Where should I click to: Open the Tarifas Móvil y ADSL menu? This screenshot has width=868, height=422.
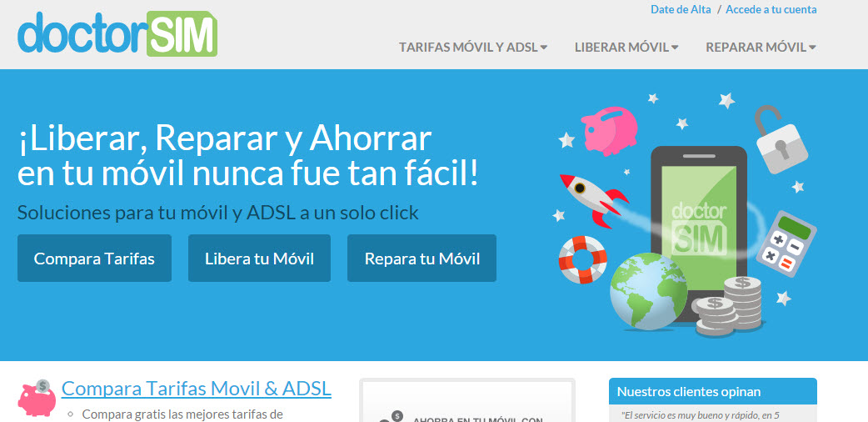point(473,48)
